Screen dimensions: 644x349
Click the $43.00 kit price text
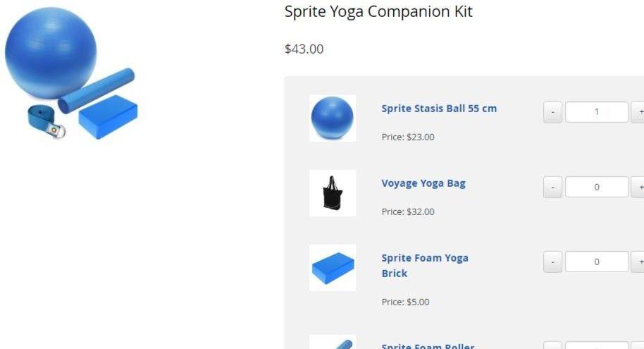coord(304,49)
